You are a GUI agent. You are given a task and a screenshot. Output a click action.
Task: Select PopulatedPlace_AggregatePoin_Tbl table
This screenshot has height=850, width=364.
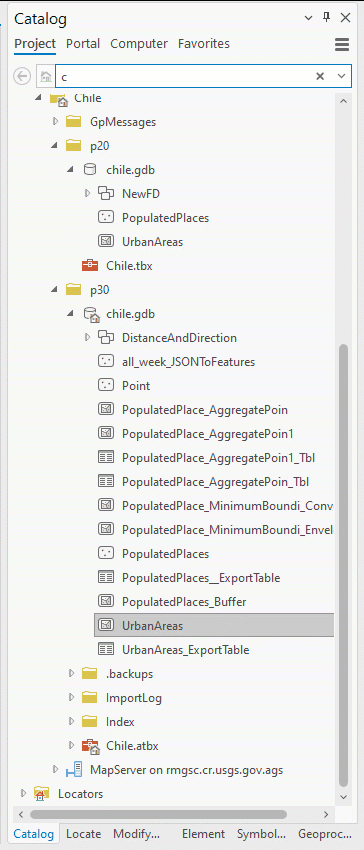(x=216, y=481)
